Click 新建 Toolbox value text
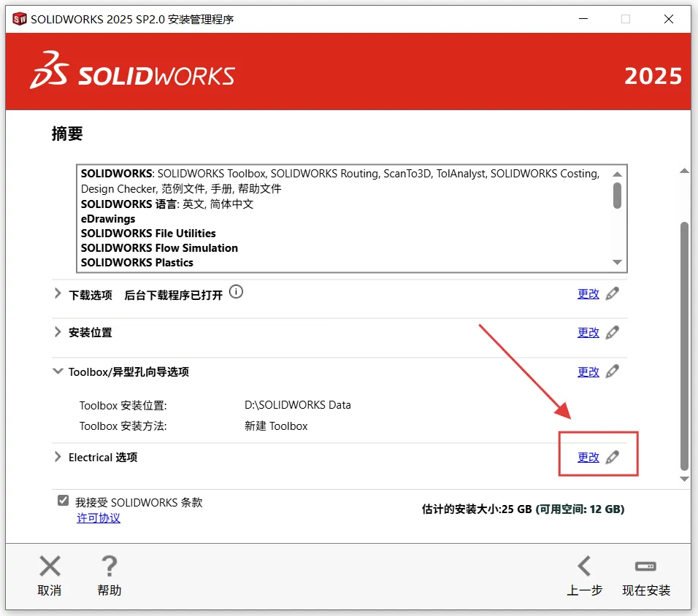Screen dimensions: 698x616 pos(276,426)
